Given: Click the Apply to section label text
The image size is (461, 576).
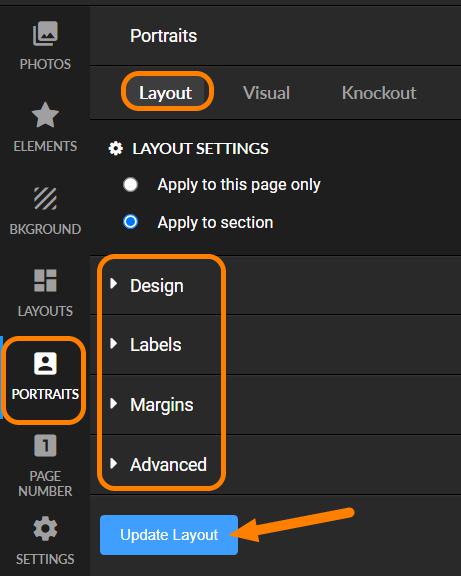Looking at the screenshot, I should (x=215, y=222).
